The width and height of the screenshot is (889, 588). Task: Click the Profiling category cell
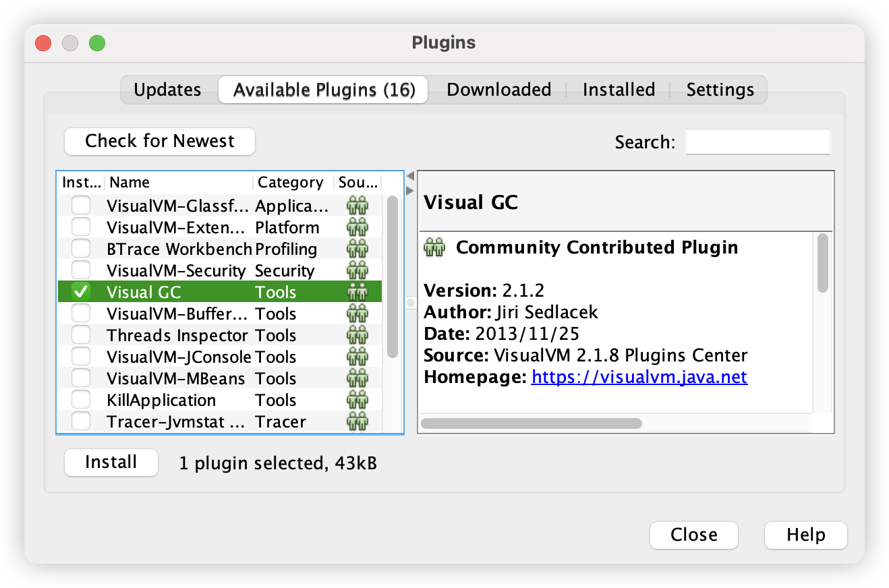point(286,249)
